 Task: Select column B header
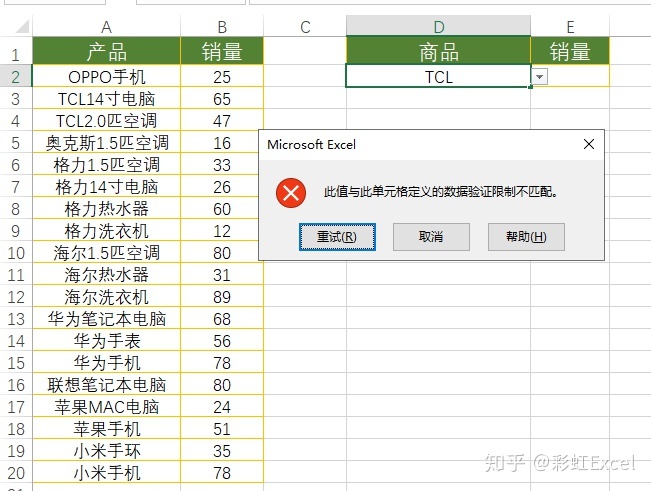pyautogui.click(x=222, y=27)
